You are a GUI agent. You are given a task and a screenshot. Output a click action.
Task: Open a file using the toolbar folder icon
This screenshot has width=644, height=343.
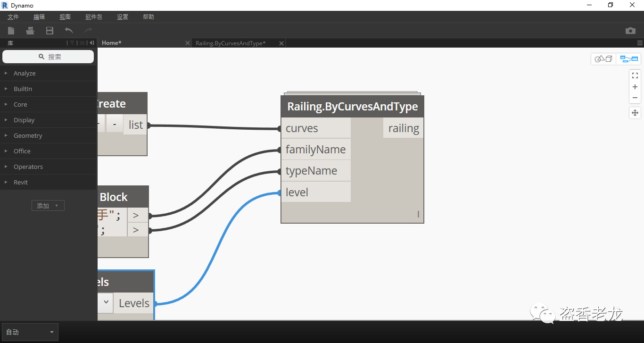30,31
